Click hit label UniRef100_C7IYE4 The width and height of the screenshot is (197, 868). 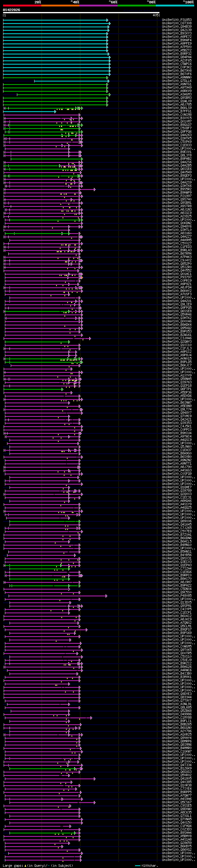click(177, 789)
